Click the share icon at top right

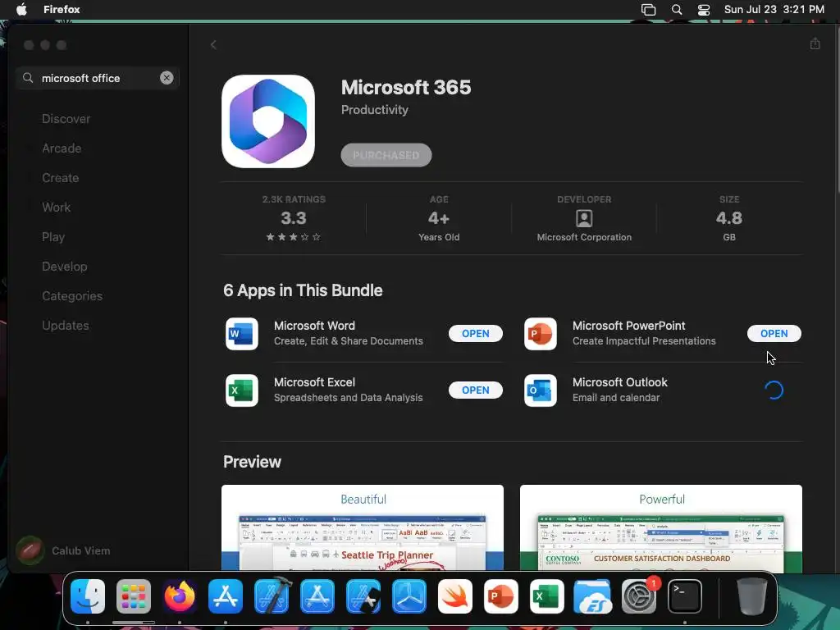[815, 43]
